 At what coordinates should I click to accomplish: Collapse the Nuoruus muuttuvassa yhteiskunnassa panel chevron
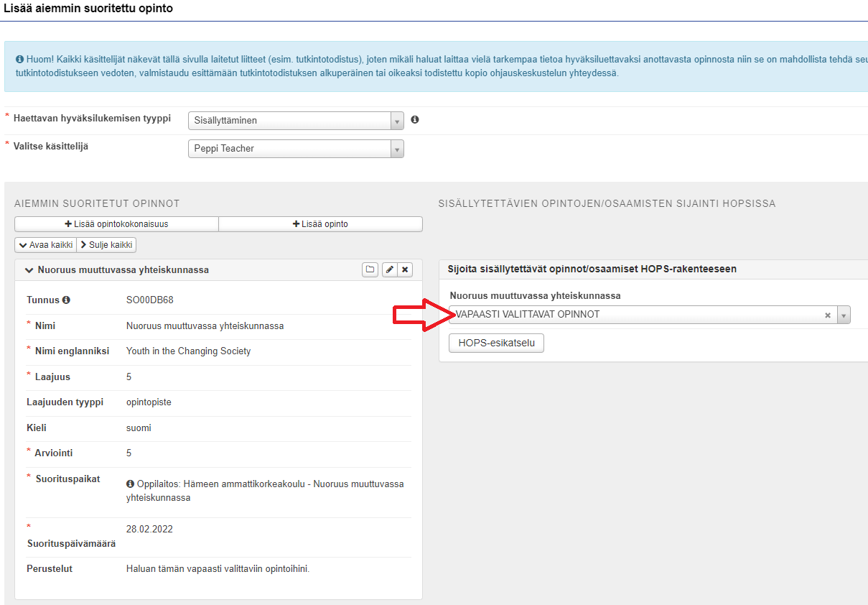pos(29,270)
